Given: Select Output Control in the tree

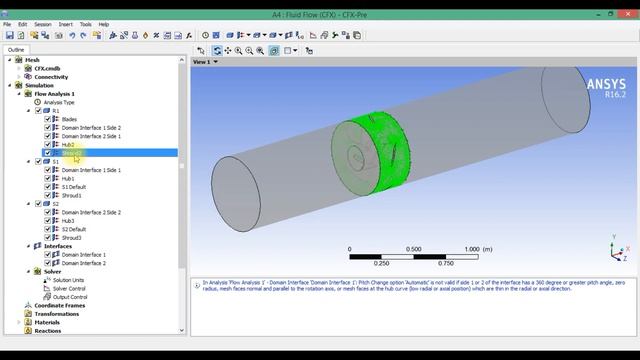Looking at the screenshot, I should point(70,297).
